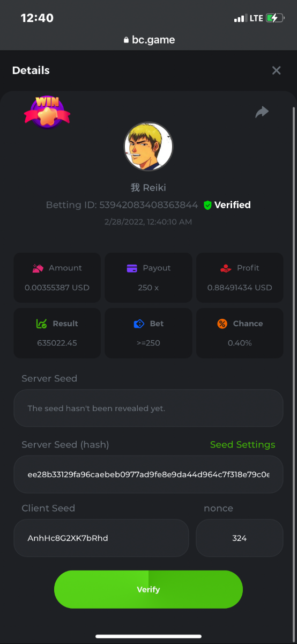Click the Client Seed input field
Screen dimensions: 297x644
point(101,538)
